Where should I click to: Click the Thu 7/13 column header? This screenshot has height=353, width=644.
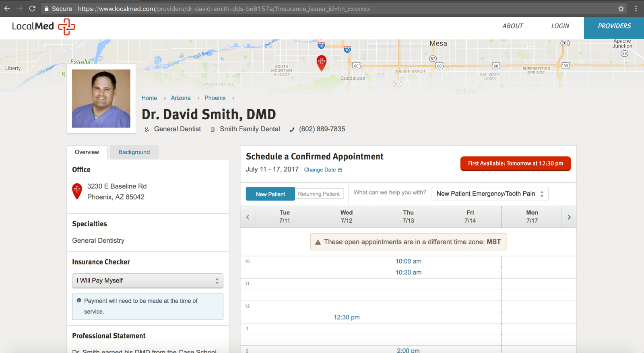[x=408, y=217]
